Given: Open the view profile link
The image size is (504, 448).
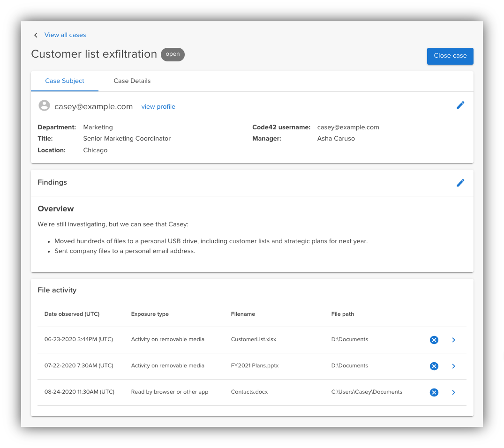Looking at the screenshot, I should pyautogui.click(x=158, y=107).
